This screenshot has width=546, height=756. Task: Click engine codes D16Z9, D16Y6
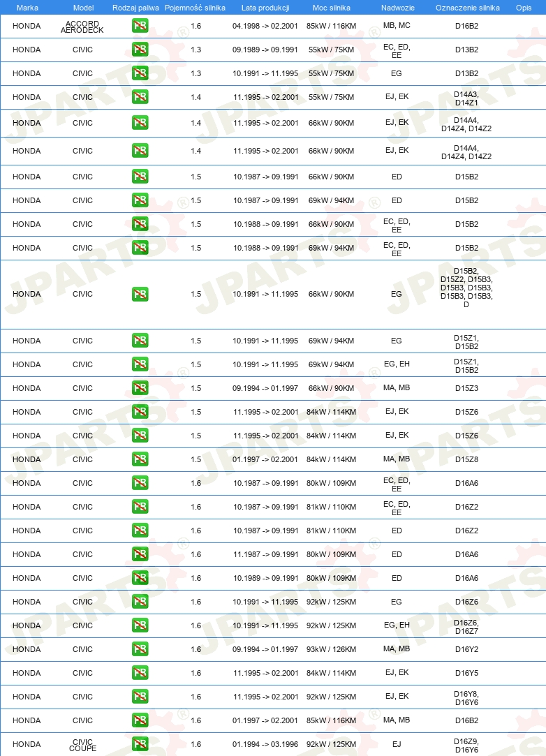(x=466, y=746)
